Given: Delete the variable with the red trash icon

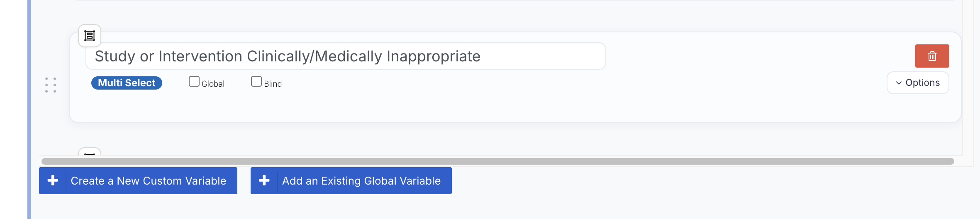Looking at the screenshot, I should pyautogui.click(x=932, y=56).
